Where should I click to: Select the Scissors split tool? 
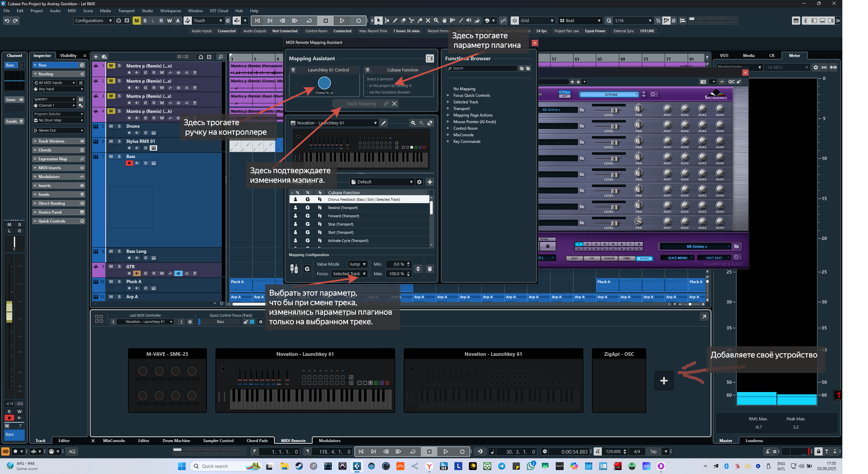[411, 20]
